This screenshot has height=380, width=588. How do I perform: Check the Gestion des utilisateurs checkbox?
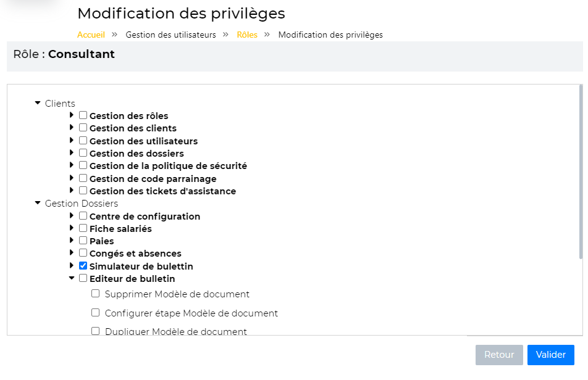(x=83, y=141)
